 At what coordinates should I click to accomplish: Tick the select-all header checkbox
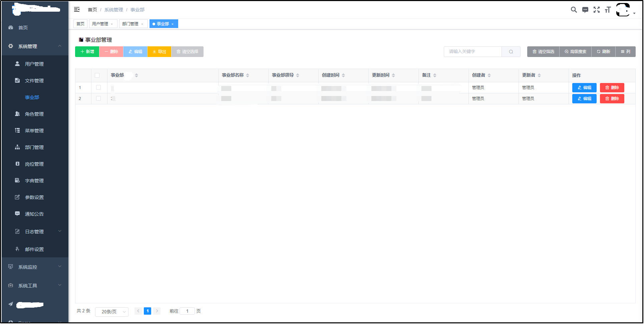click(97, 75)
